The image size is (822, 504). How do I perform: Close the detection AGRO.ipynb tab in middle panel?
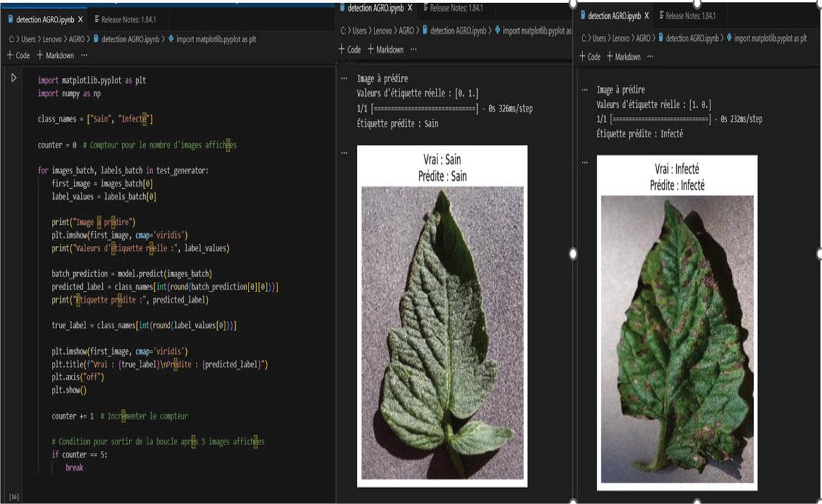410,8
